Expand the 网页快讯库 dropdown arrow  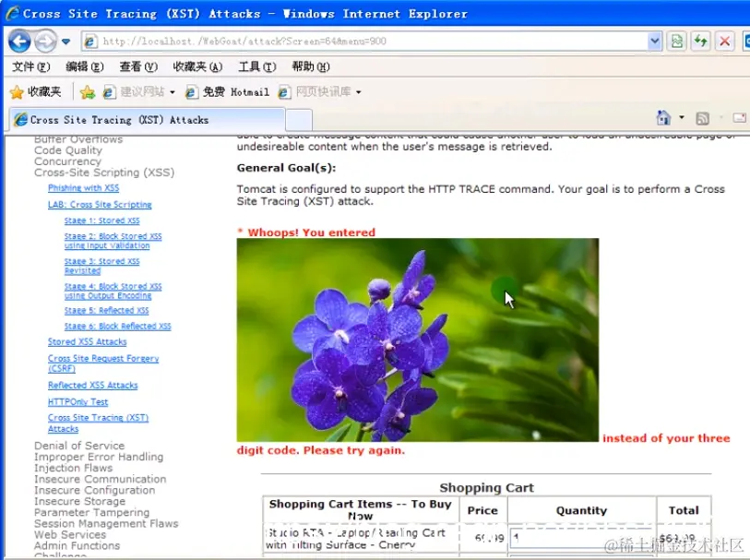point(358,92)
